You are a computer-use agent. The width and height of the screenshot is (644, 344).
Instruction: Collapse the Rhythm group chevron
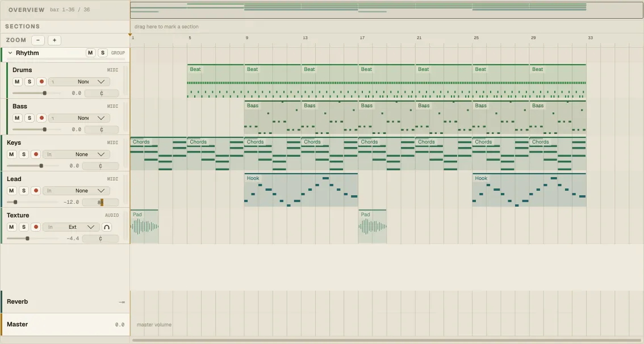point(10,53)
